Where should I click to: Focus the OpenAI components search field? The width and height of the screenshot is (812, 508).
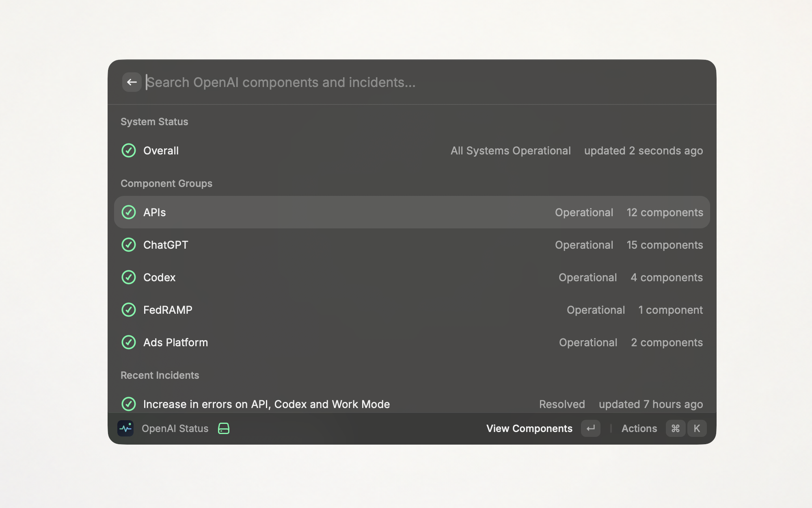422,82
